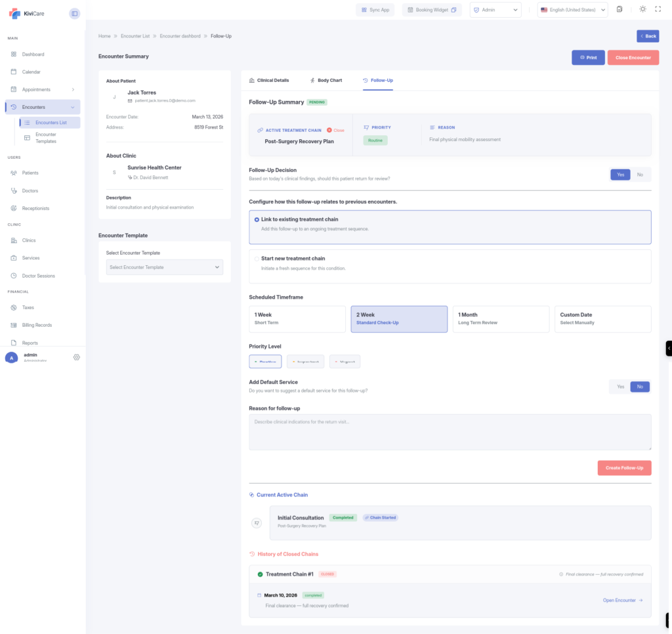Click the Create Follow-Up button
The width and height of the screenshot is (672, 634).
pos(624,468)
